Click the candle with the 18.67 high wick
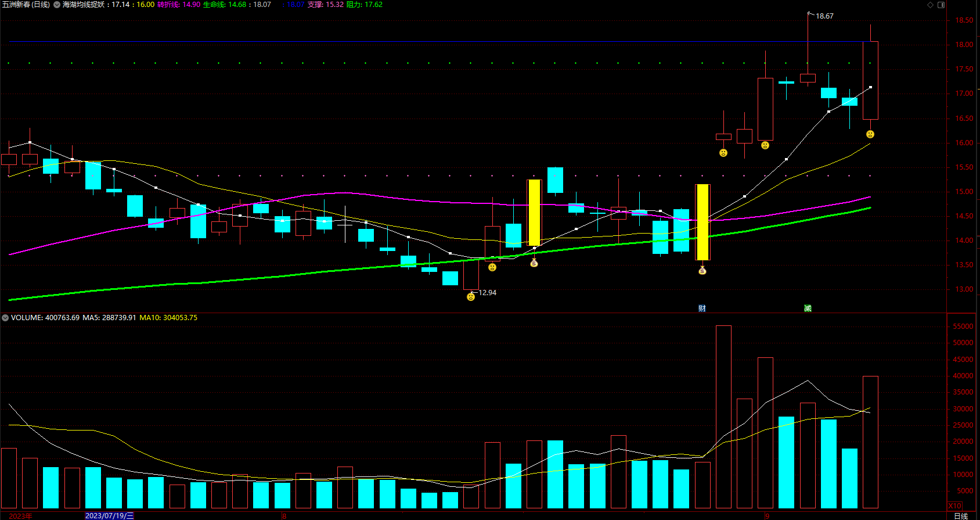The height and width of the screenshot is (520, 980). (x=808, y=78)
